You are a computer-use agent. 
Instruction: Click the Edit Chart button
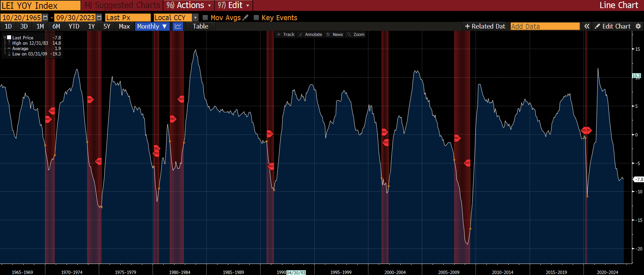(612, 26)
